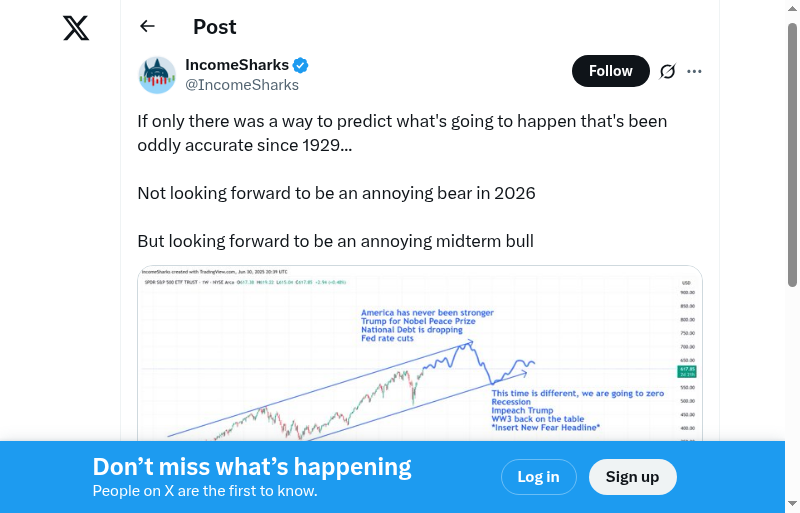Click the blue verified badge

pos(301,65)
